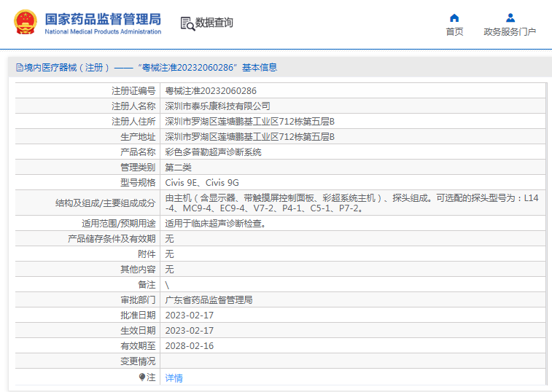
Task: Click the 首页 text link
Action: tap(454, 31)
